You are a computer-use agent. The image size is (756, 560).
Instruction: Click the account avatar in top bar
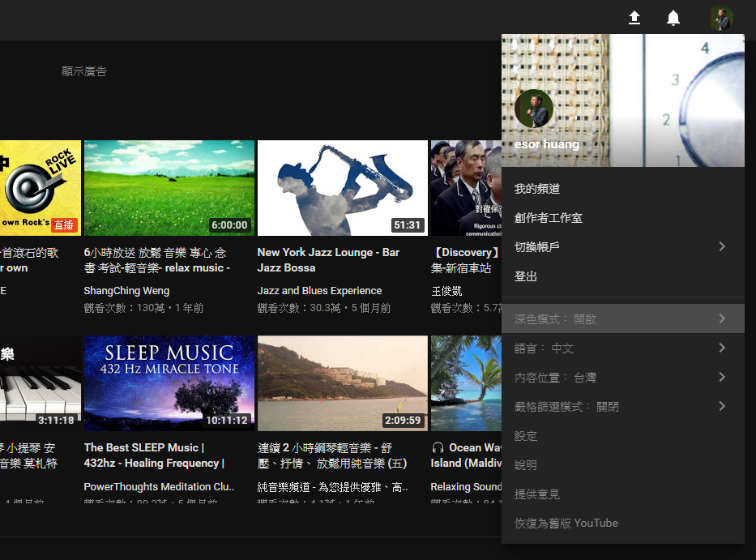click(721, 18)
